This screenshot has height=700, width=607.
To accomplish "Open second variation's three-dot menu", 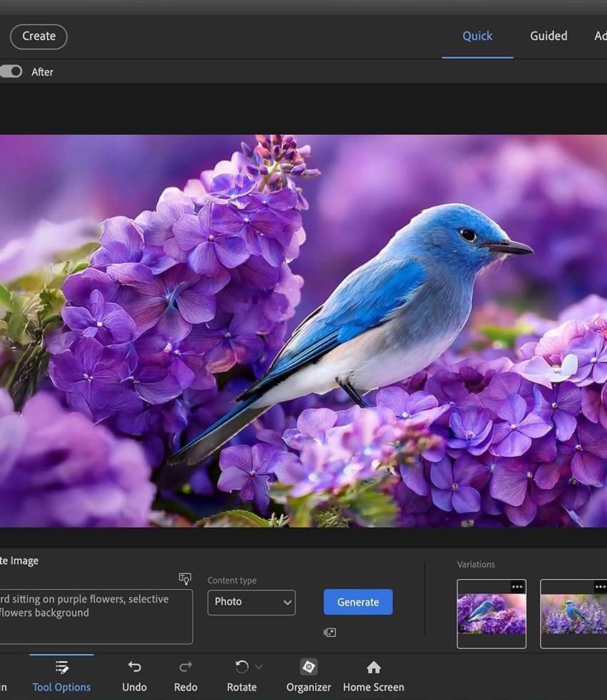I will pos(600,587).
